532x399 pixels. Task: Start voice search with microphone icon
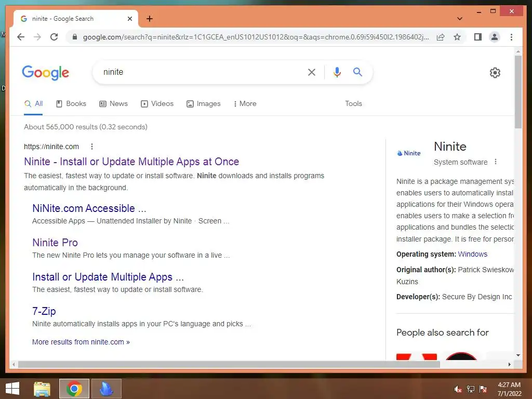[x=337, y=72]
